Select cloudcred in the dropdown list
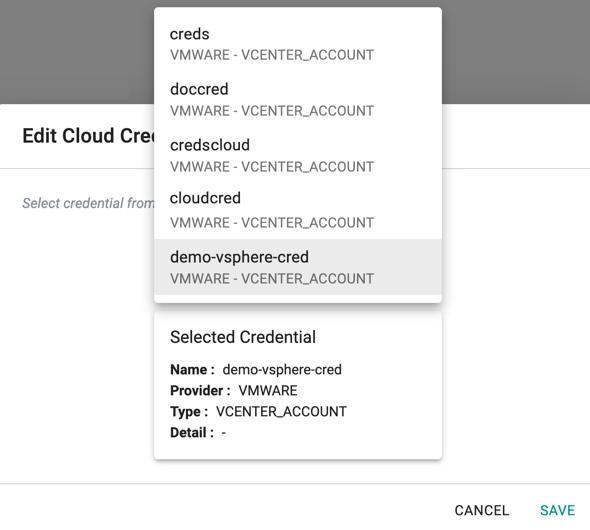590x530 pixels. pyautogui.click(x=298, y=211)
